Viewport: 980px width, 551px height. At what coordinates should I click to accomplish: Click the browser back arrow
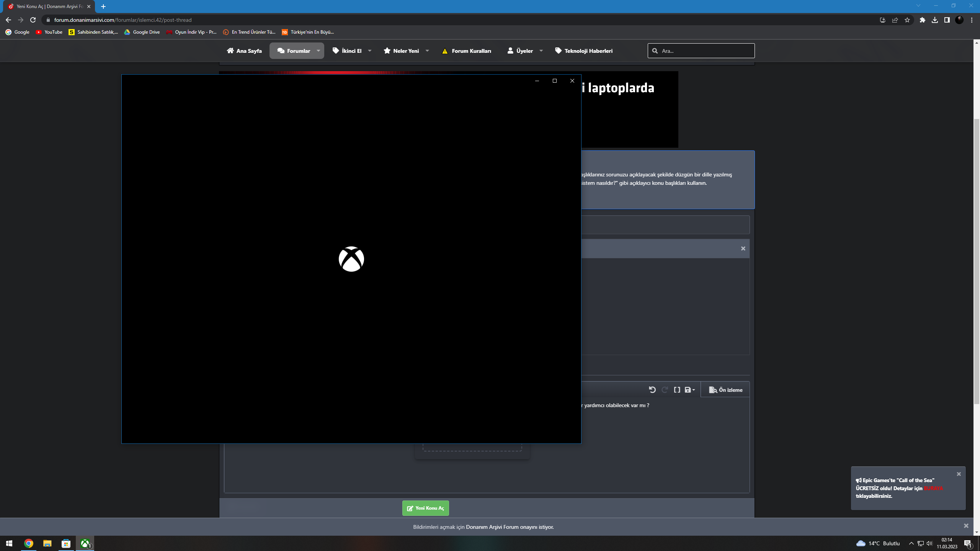(8, 20)
